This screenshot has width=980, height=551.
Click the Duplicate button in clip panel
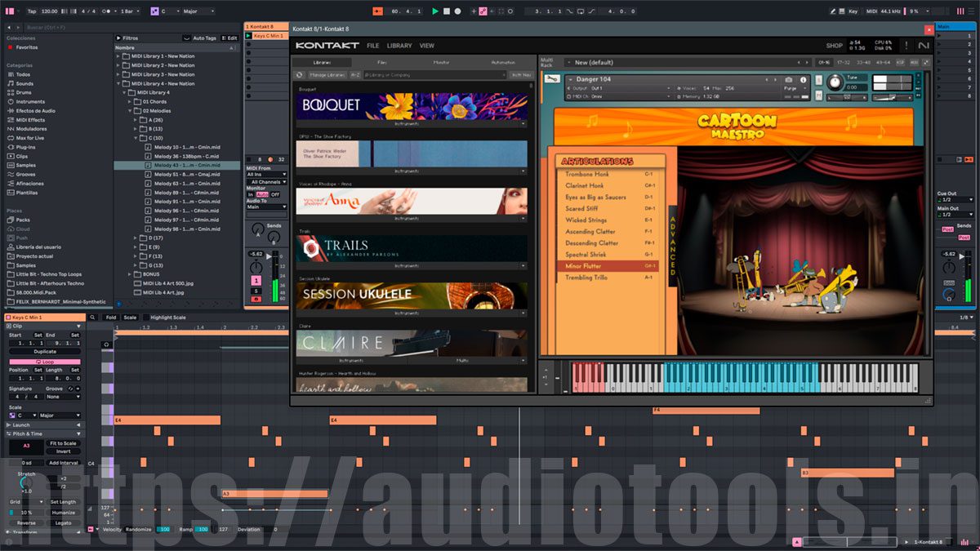[45, 352]
